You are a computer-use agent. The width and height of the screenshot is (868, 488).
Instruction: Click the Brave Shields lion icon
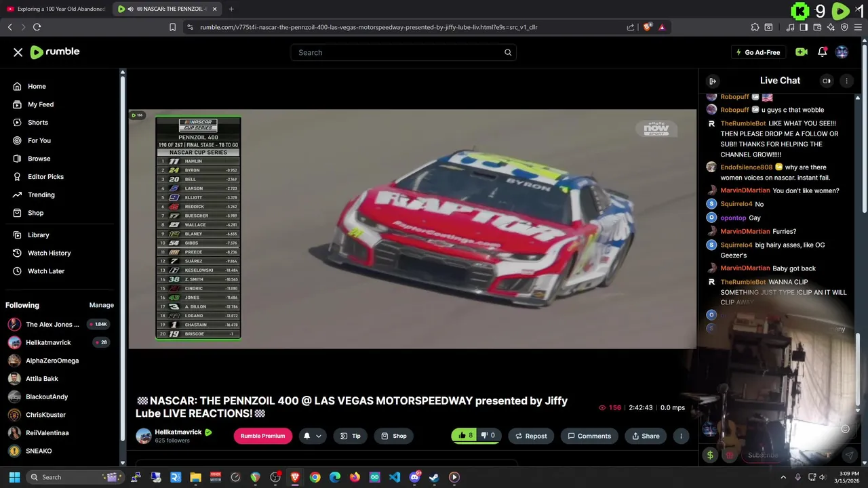click(647, 27)
